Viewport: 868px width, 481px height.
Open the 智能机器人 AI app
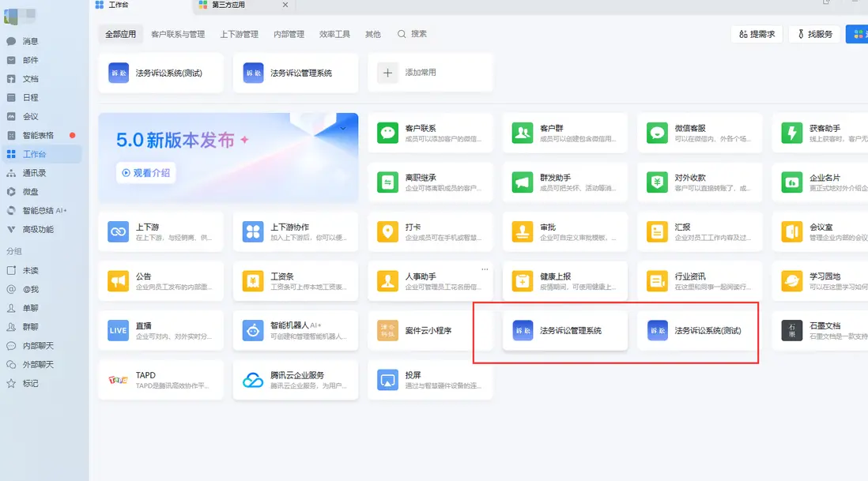pos(296,331)
